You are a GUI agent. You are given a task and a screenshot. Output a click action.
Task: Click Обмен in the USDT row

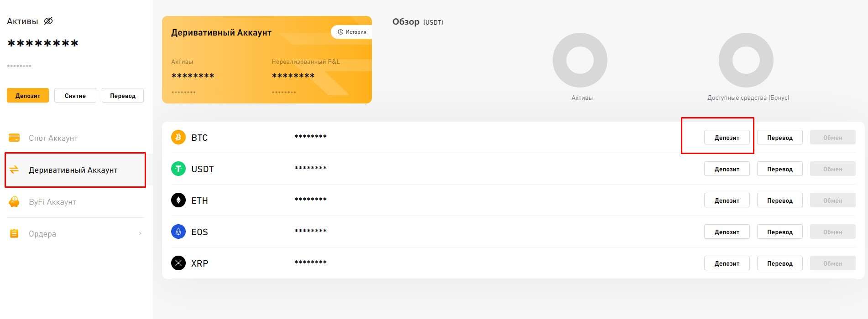point(833,169)
